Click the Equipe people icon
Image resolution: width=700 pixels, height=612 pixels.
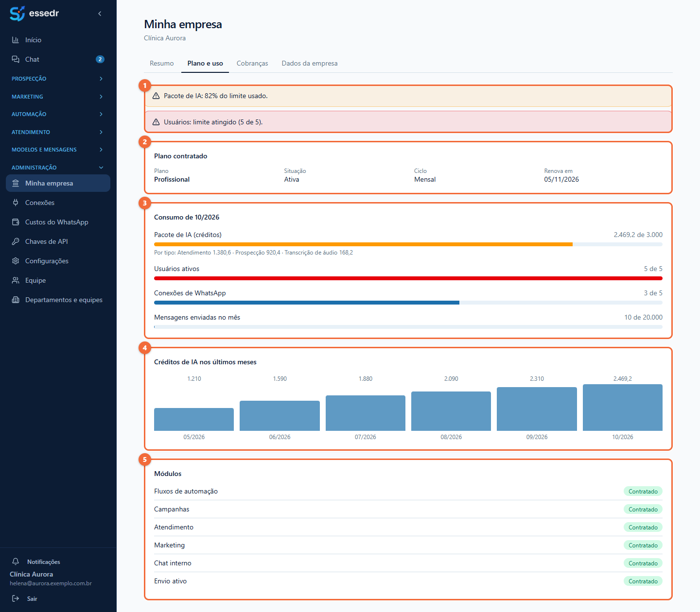(16, 280)
